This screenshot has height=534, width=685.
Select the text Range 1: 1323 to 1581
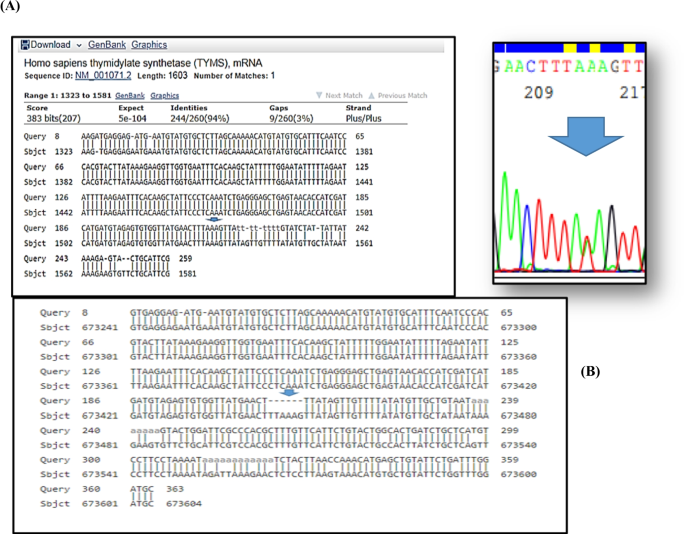(x=68, y=95)
